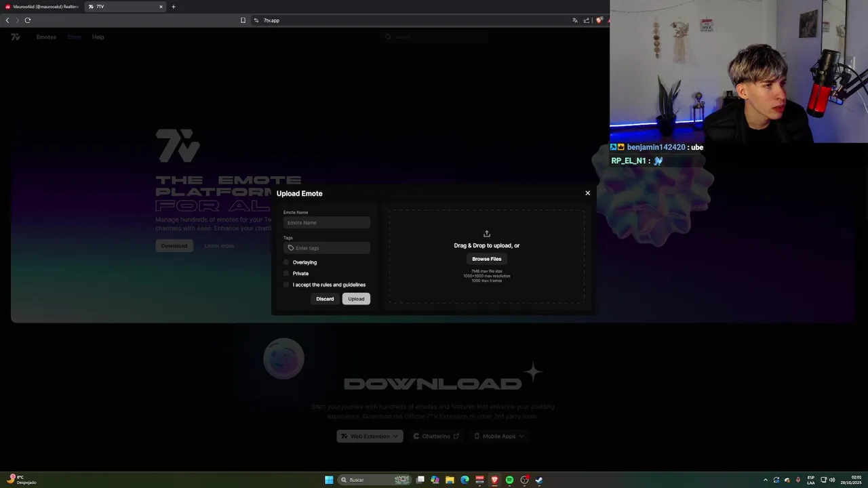Image resolution: width=868 pixels, height=488 pixels.
Task: Open the clock and date panel
Action: [851, 480]
